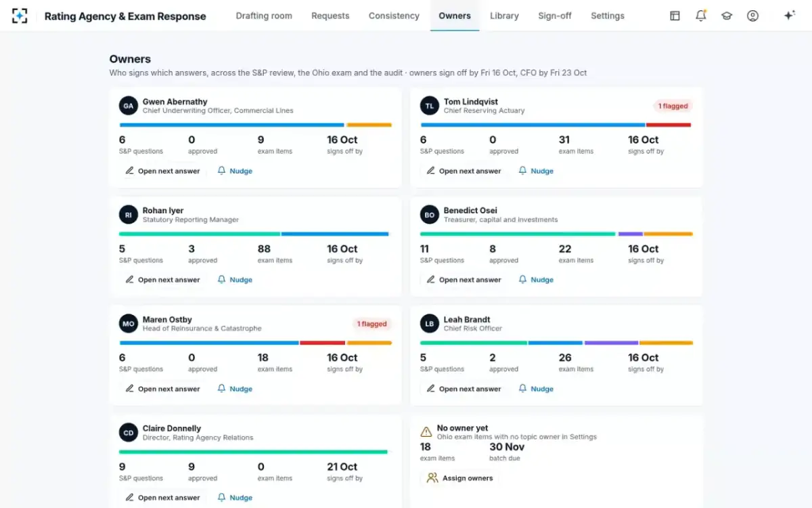Switch to the Drafting room tab
The height and width of the screenshot is (508, 812).
pyautogui.click(x=264, y=16)
